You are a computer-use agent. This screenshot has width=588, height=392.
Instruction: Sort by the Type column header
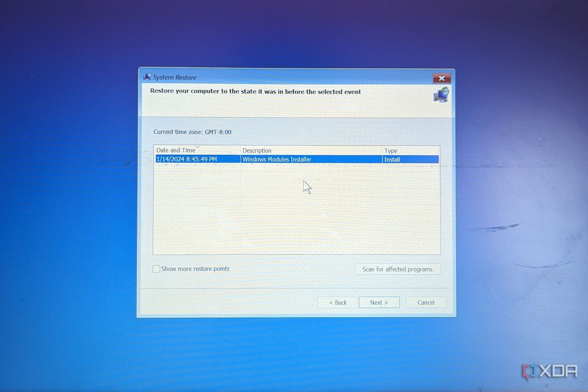point(390,150)
